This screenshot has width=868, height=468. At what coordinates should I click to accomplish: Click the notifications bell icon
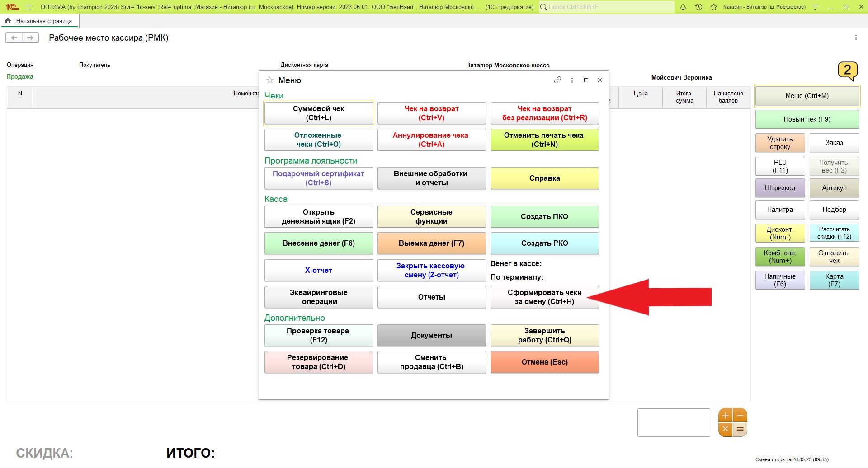[683, 7]
